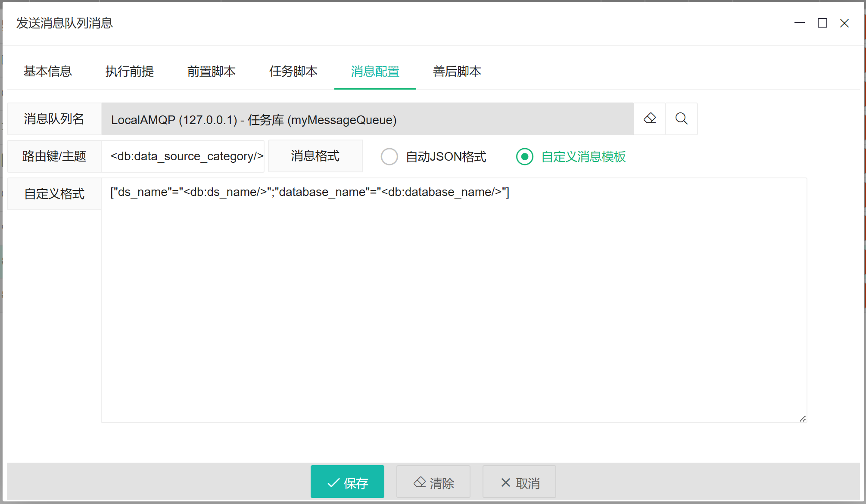866x504 pixels.
Task: Select the 自动JSON格式 radio option
Action: [433, 156]
